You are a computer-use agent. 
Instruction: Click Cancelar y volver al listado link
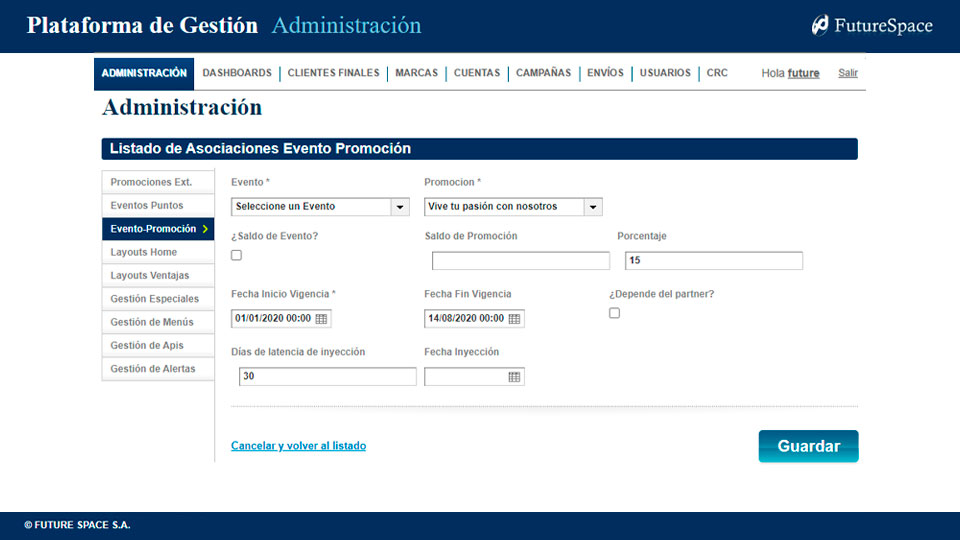[298, 446]
